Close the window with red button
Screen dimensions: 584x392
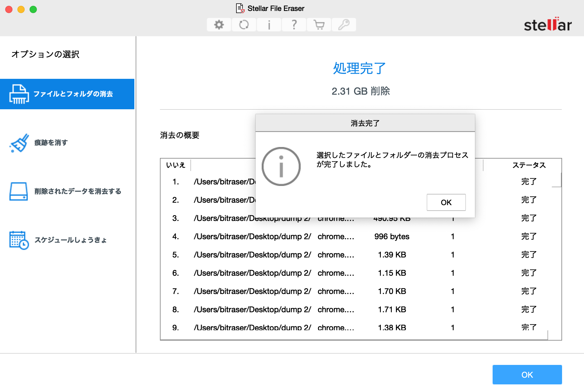tap(9, 9)
